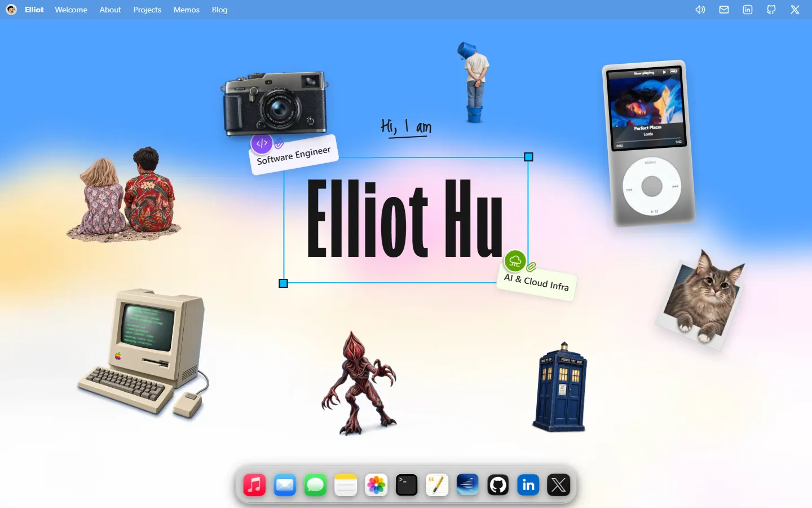Open the Welcome menu item
Image resolution: width=812 pixels, height=508 pixels.
tap(71, 10)
